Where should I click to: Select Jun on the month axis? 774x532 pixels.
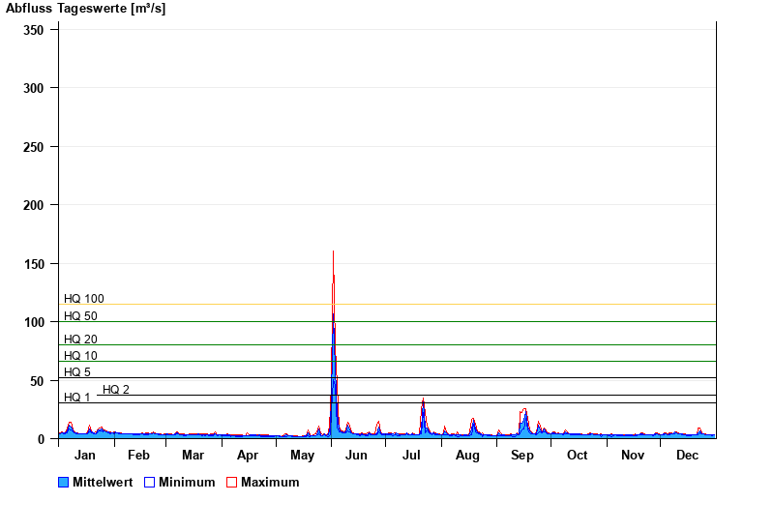pyautogui.click(x=357, y=456)
